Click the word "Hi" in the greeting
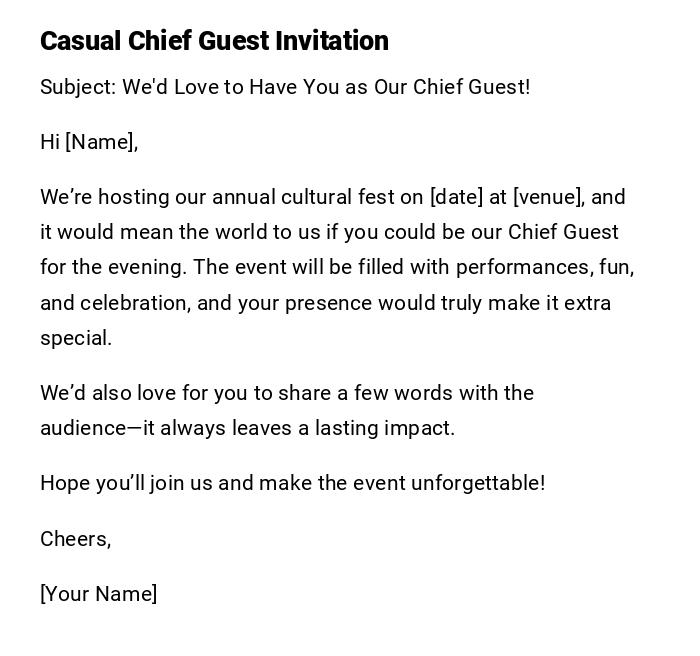 tap(50, 142)
